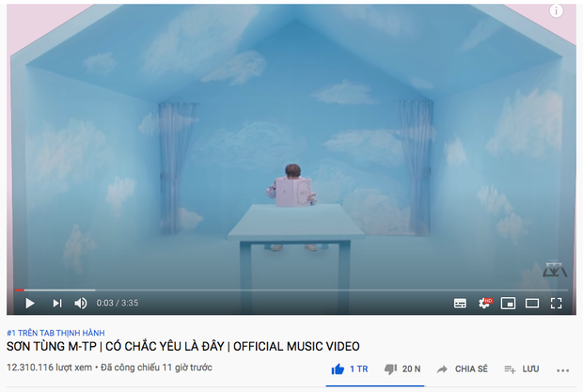Toggle theater mode view
This screenshot has height=392, width=583.
click(x=532, y=304)
